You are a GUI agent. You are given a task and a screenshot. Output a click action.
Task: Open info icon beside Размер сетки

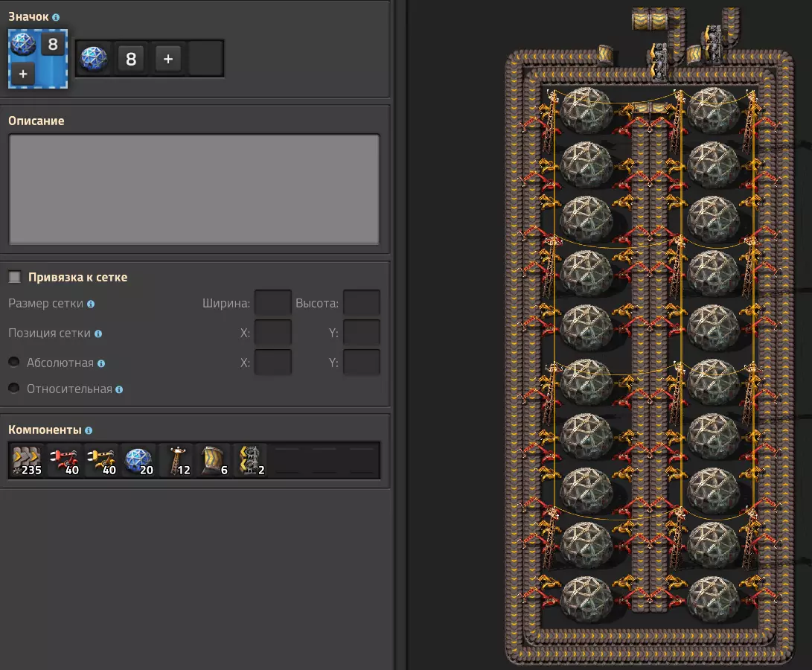91,304
